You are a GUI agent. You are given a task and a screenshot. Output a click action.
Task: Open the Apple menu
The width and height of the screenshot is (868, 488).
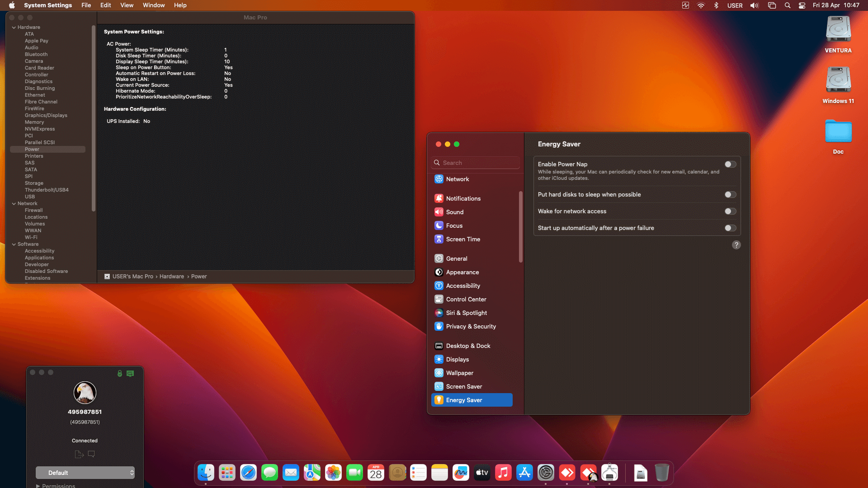(x=12, y=5)
